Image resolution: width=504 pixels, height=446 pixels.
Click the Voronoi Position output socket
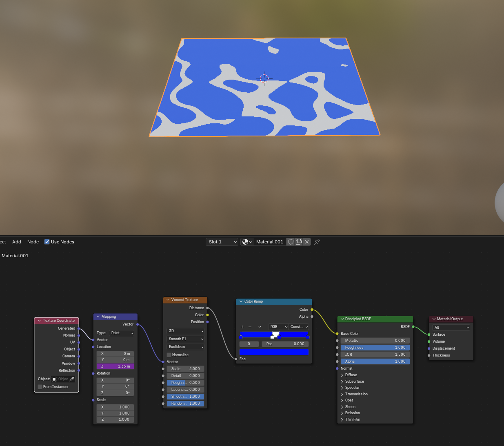pos(207,322)
